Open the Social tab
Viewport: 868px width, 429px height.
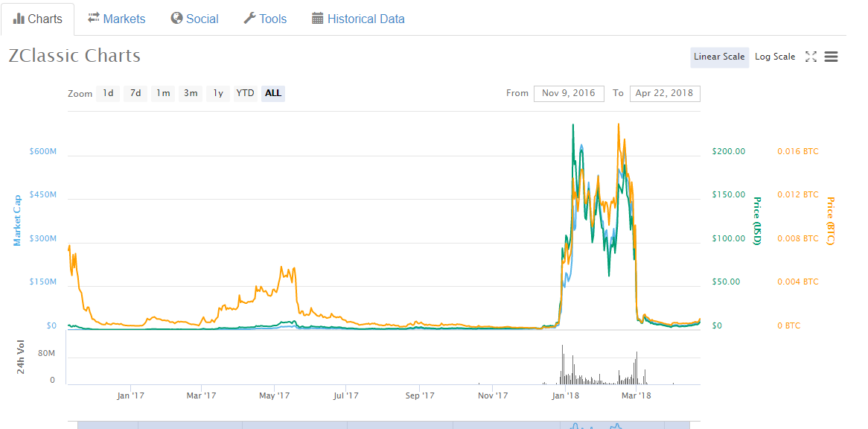point(195,19)
